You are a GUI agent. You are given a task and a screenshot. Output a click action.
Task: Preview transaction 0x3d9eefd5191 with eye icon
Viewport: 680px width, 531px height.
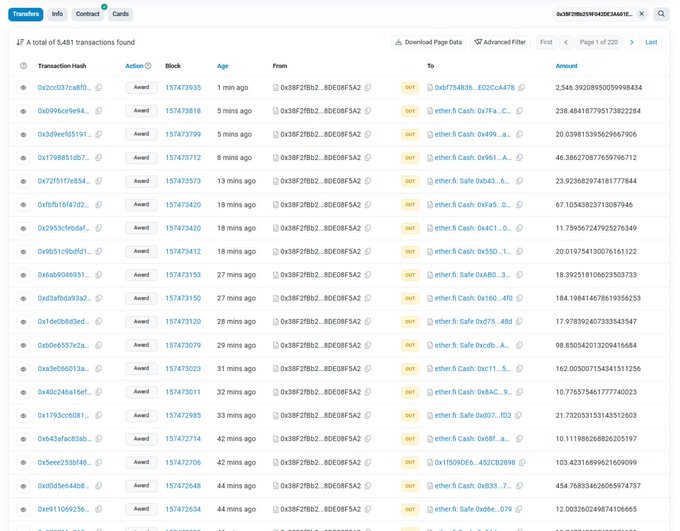23,134
